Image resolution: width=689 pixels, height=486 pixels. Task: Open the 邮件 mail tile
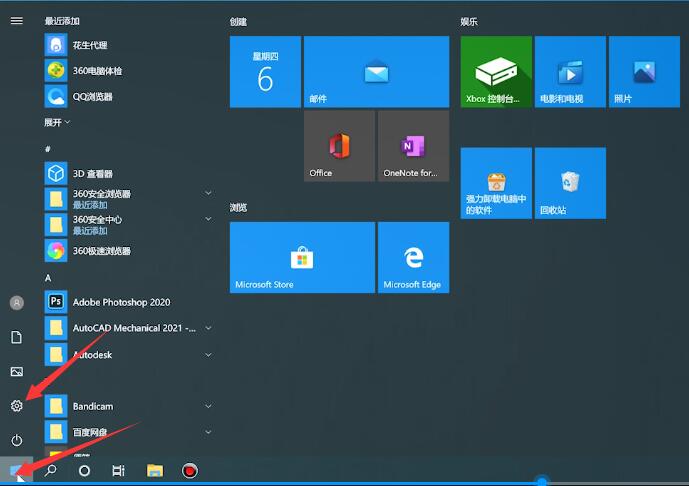pos(377,72)
